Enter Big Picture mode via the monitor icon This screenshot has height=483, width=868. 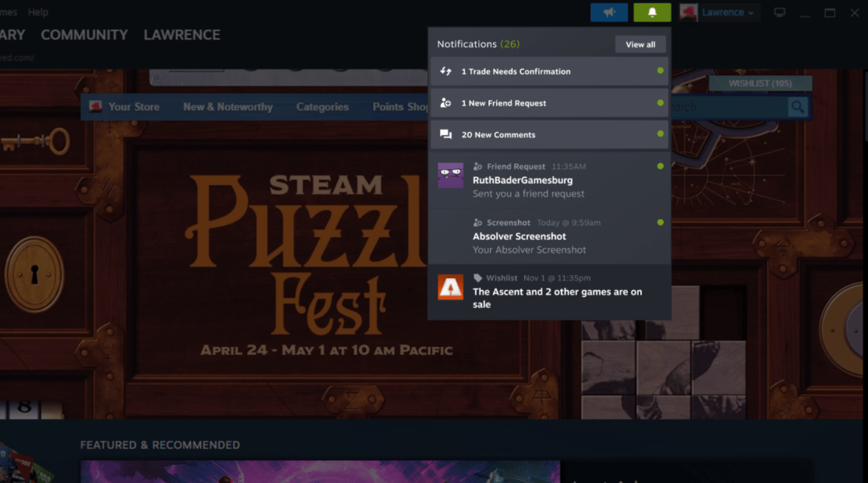[x=780, y=12]
